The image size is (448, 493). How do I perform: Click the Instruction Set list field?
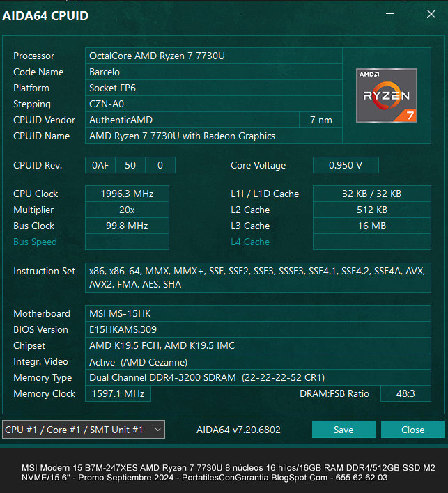pos(258,278)
